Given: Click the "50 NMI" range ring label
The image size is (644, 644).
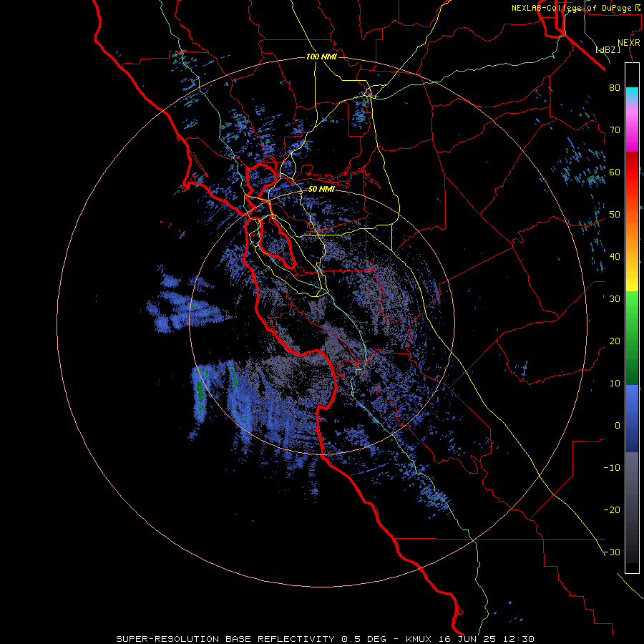Looking at the screenshot, I should (321, 190).
